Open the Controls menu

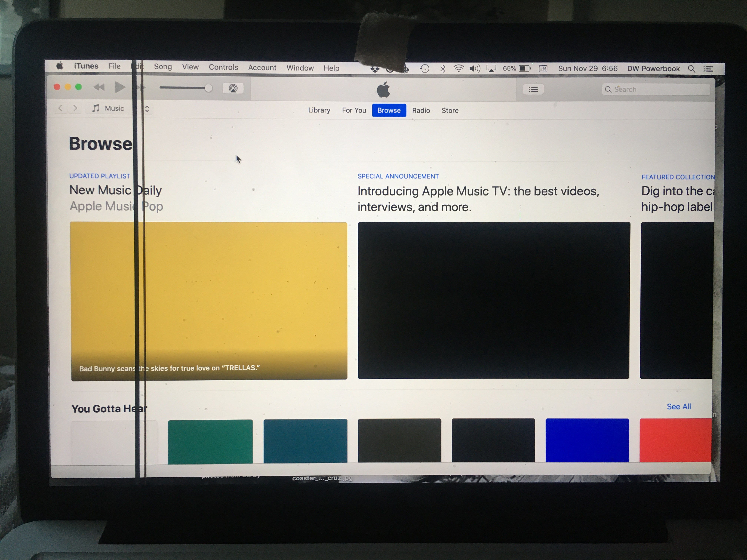223,67
